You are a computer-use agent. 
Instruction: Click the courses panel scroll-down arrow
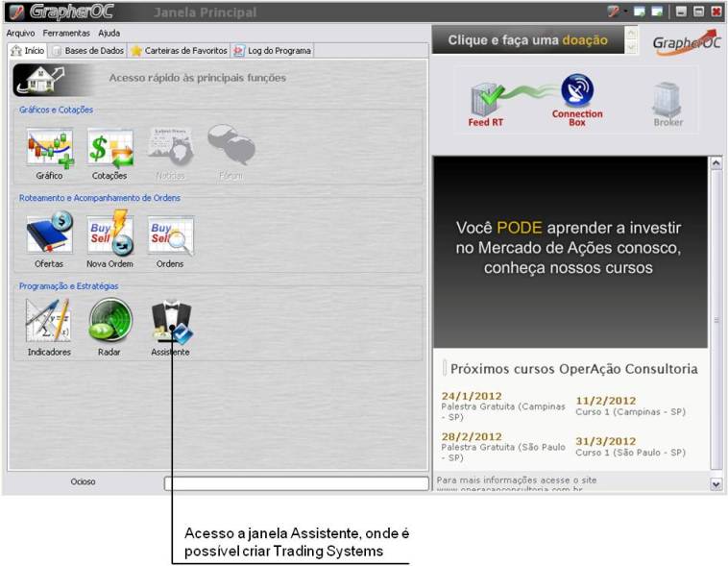point(716,484)
